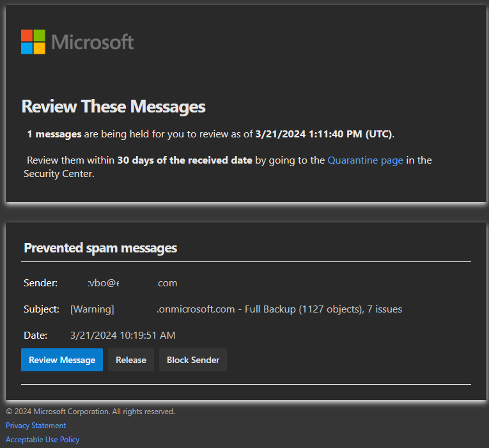The height and width of the screenshot is (448, 489).
Task: Click the 'Security Center.' text
Action: pos(59,174)
